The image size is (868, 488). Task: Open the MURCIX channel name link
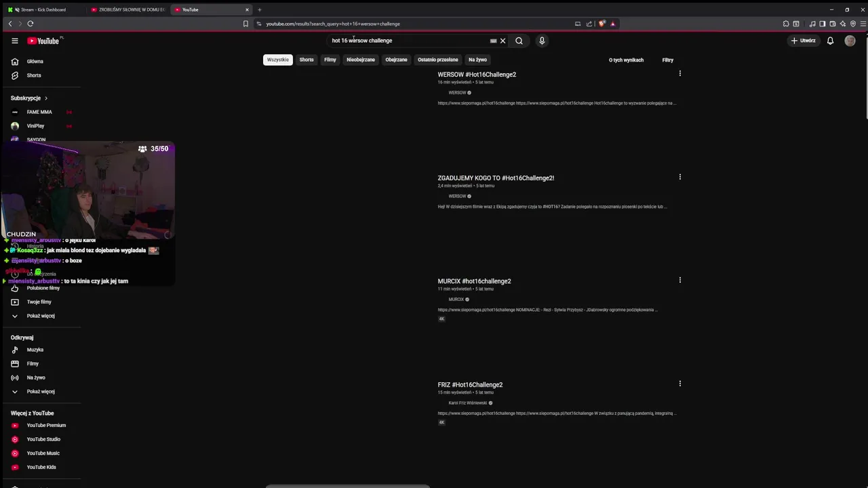pos(456,299)
